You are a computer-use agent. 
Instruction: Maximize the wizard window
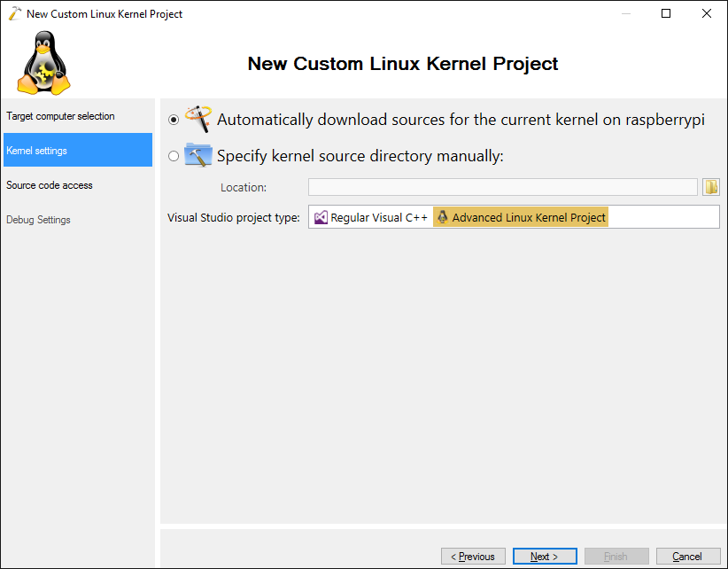666,13
